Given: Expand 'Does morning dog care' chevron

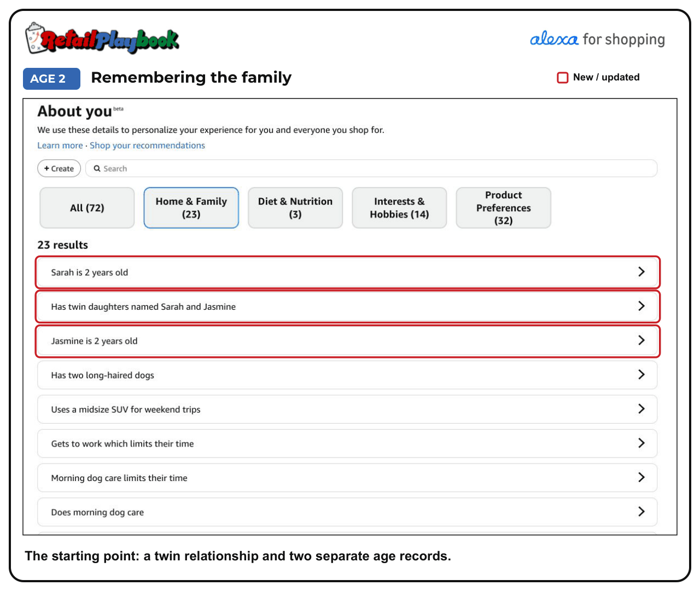Looking at the screenshot, I should tap(641, 512).
